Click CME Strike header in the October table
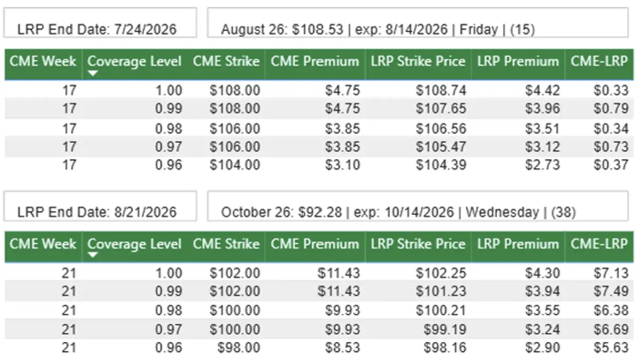 click(x=226, y=244)
